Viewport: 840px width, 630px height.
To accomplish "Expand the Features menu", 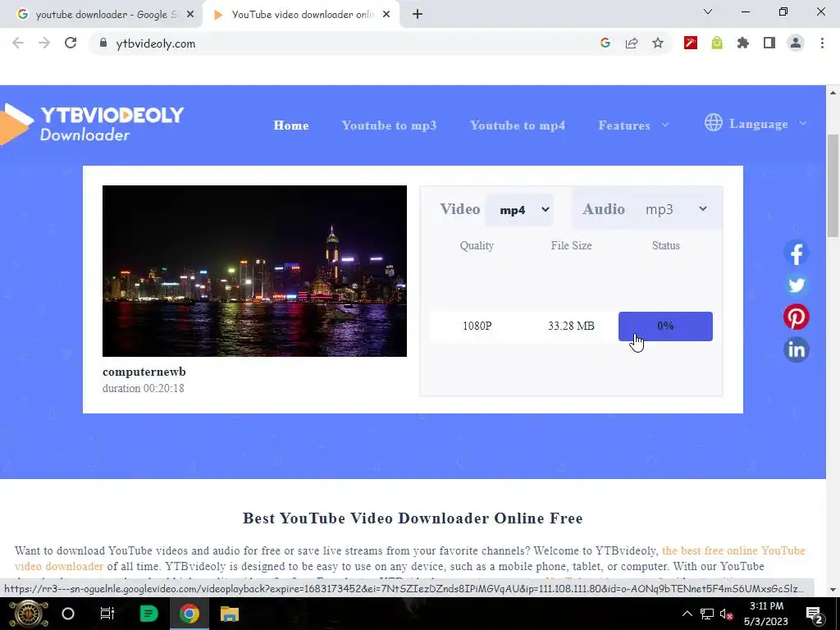I will coord(634,126).
